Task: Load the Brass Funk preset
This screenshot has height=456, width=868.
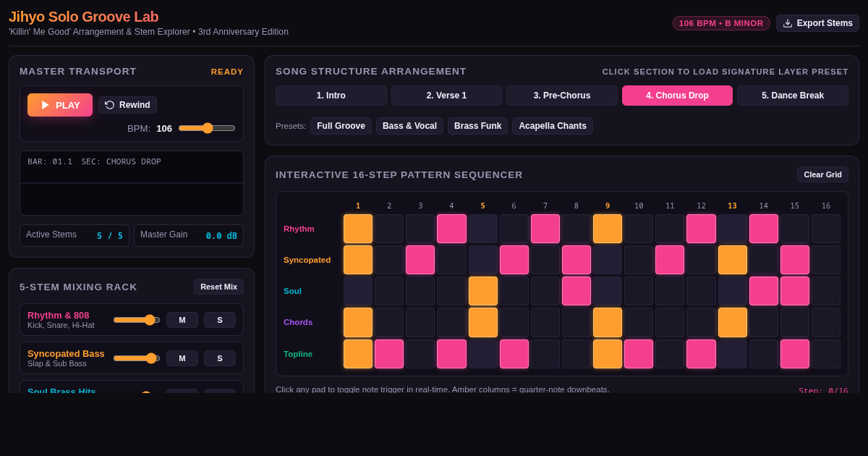Action: pos(477,126)
